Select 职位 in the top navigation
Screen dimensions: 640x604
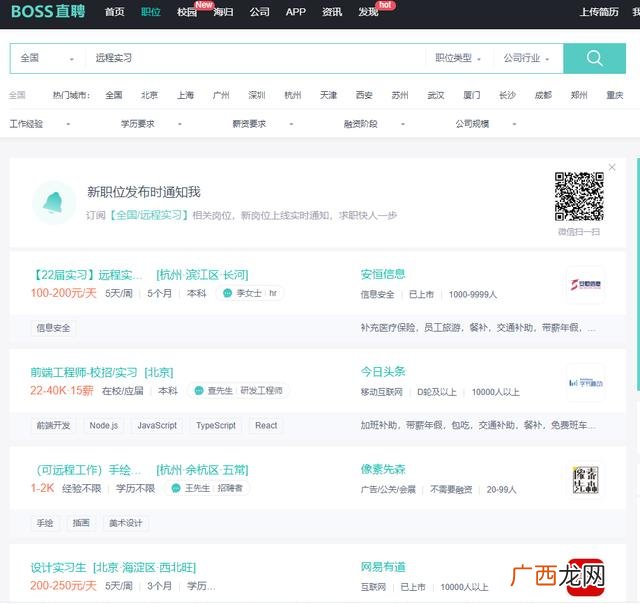(x=151, y=12)
